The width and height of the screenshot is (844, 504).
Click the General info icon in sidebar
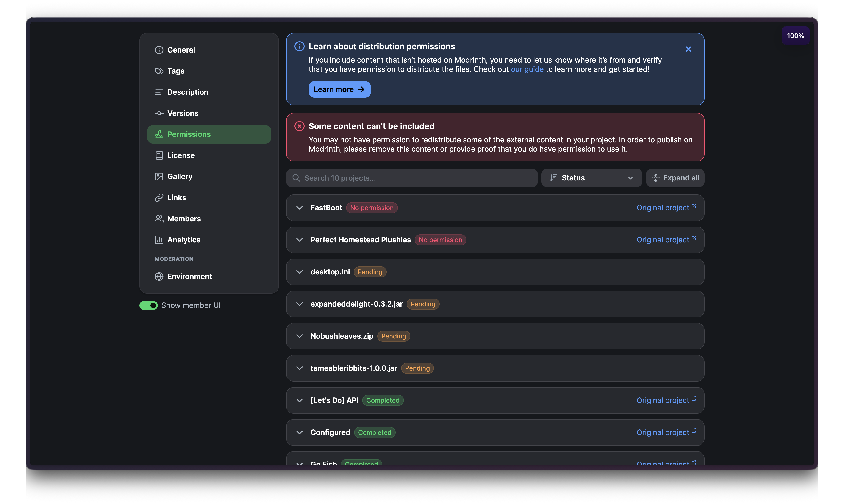[x=159, y=50]
